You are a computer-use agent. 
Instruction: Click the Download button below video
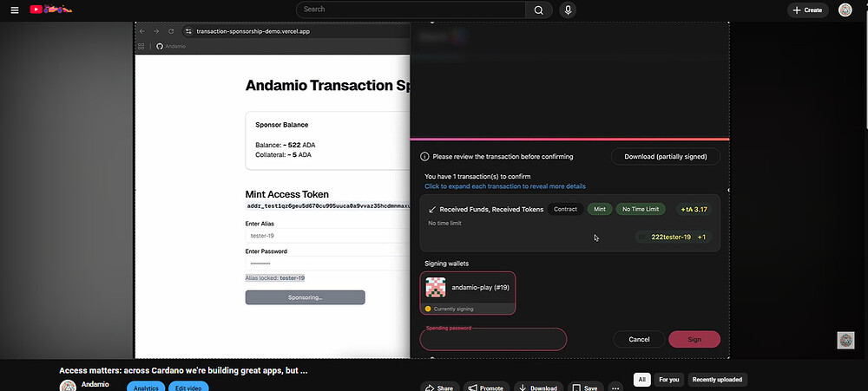[539, 386]
